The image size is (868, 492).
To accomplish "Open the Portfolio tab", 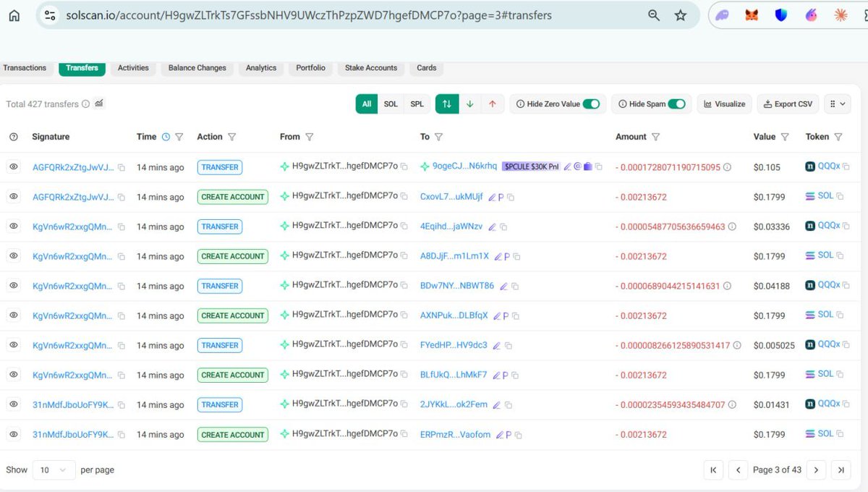I will (310, 68).
